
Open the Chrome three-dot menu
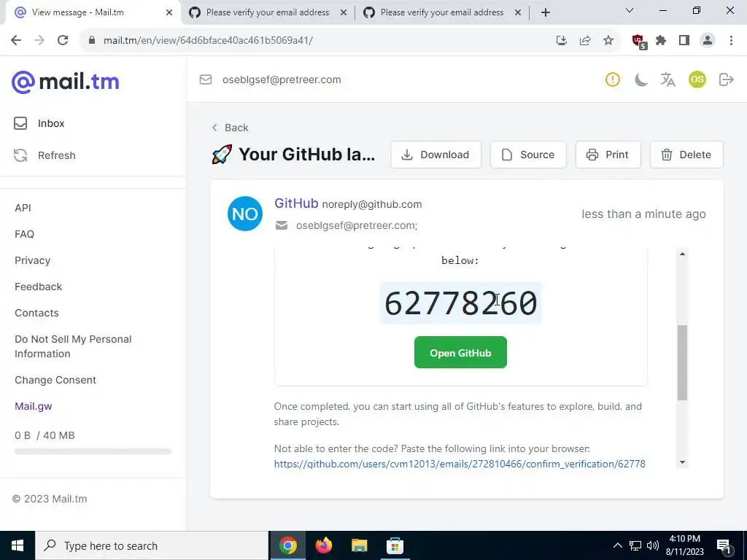tap(731, 41)
